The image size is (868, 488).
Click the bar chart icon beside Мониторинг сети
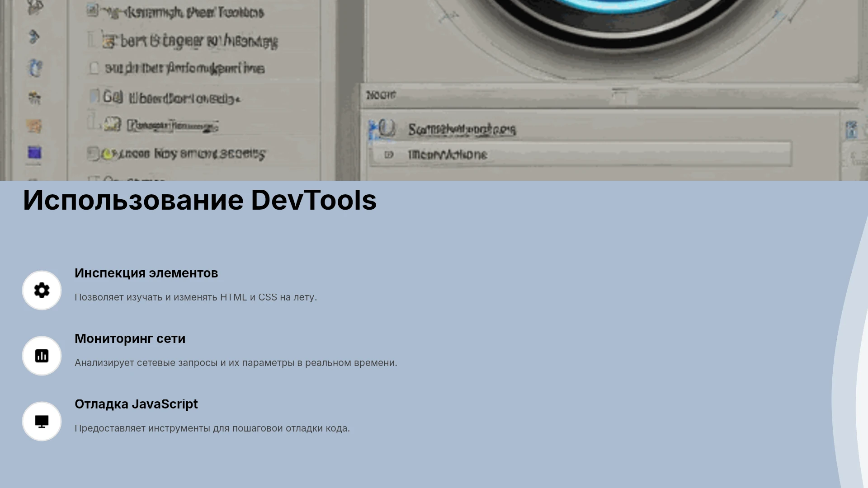(x=42, y=356)
